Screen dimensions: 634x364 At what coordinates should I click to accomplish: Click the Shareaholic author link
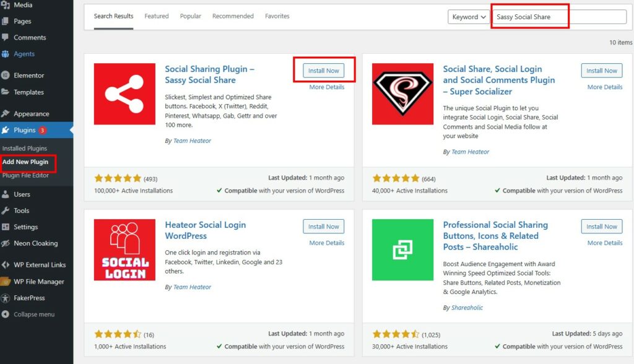[x=467, y=308]
